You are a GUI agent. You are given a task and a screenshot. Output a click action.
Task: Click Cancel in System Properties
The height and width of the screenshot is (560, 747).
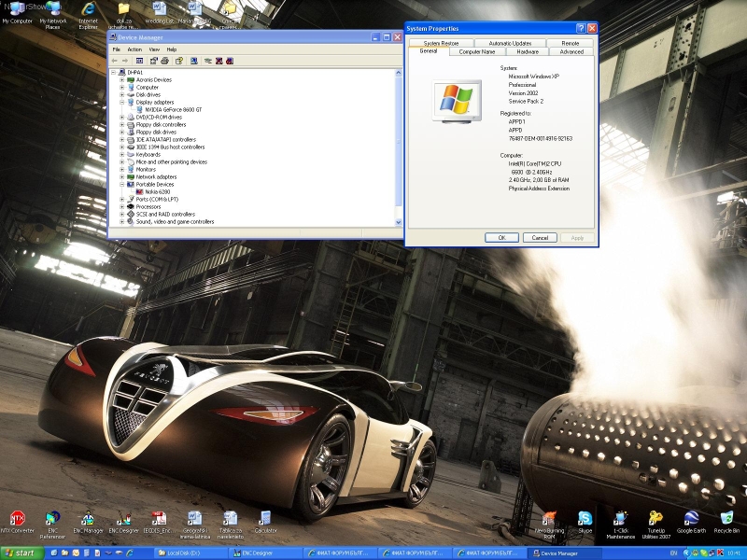540,238
